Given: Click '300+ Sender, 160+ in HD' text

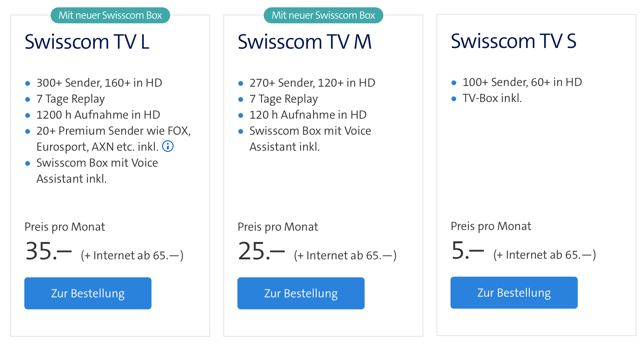Looking at the screenshot, I should (x=99, y=83).
